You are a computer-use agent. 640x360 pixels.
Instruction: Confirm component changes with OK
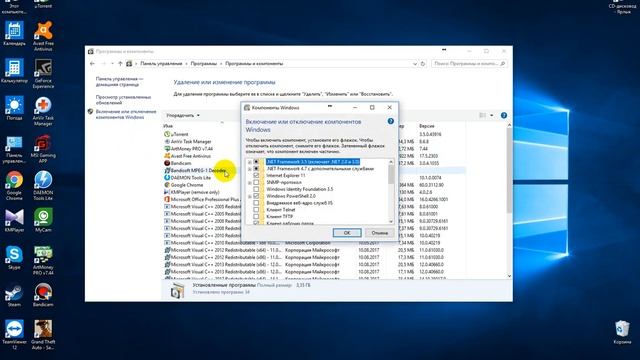pyautogui.click(x=347, y=233)
